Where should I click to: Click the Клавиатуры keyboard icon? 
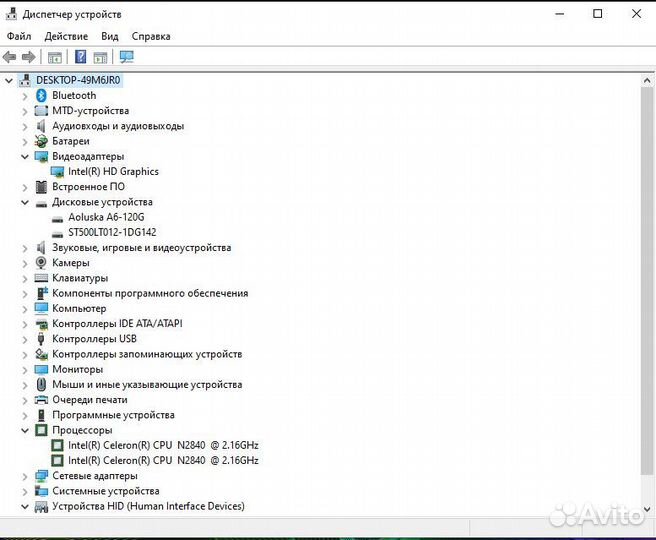(x=41, y=278)
